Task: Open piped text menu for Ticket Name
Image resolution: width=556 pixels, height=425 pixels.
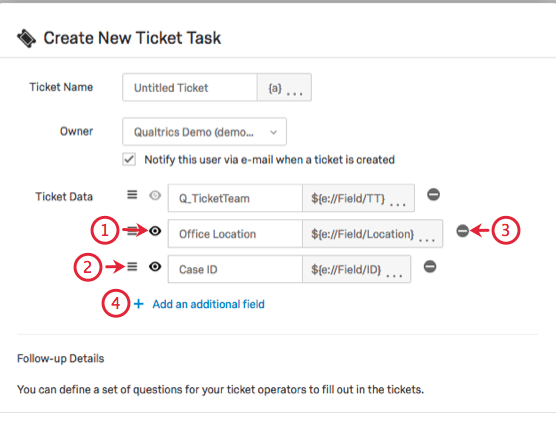Action: click(x=284, y=88)
